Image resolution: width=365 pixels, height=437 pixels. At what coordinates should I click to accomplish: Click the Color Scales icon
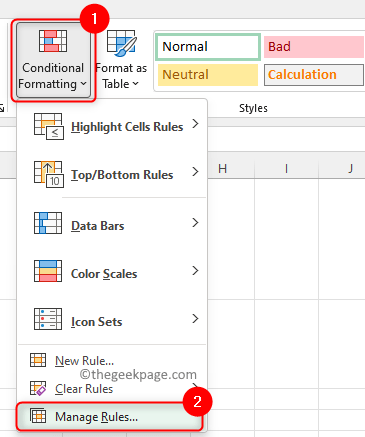[48, 271]
